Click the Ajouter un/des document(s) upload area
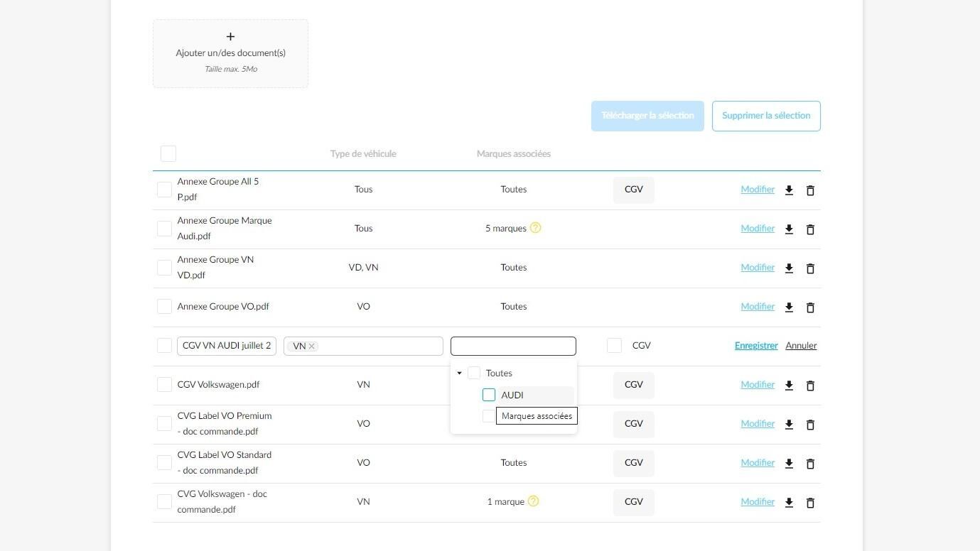The width and height of the screenshot is (980, 551). point(230,53)
